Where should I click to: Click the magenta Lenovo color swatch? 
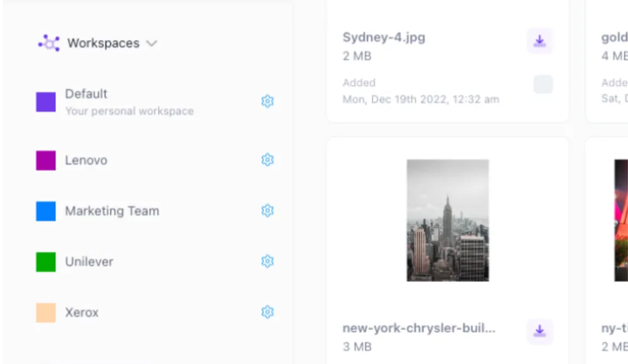pyautogui.click(x=46, y=160)
